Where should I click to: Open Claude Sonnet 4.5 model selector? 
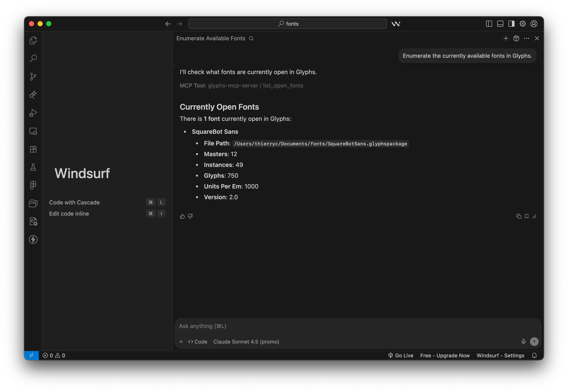click(x=246, y=342)
